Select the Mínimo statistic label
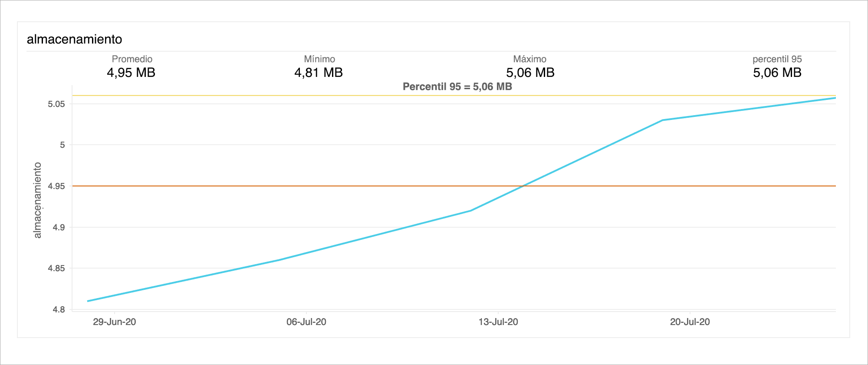868x365 pixels. pyautogui.click(x=319, y=59)
